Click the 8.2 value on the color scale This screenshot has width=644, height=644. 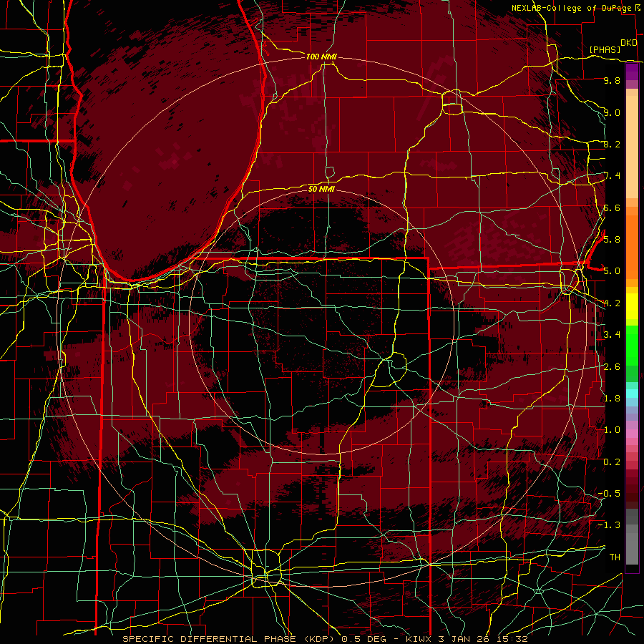[x=612, y=145]
